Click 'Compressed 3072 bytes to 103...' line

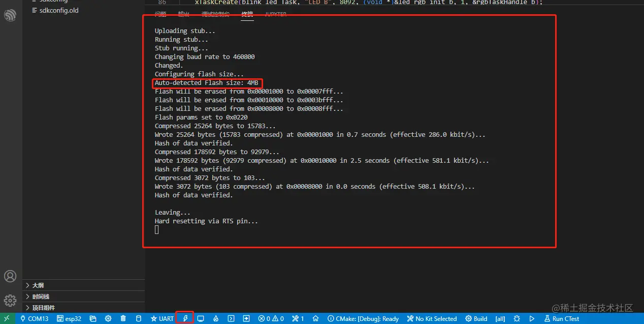click(210, 178)
